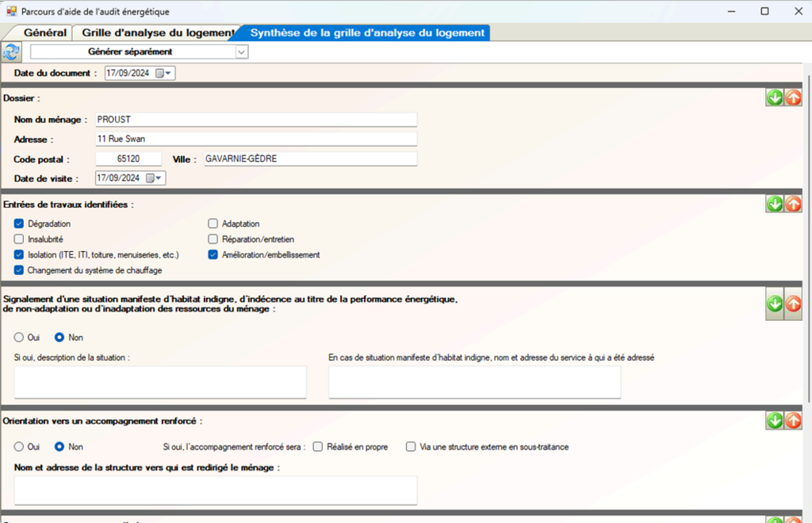
Task: Expand the Date de visite date picker
Action: pos(159,178)
